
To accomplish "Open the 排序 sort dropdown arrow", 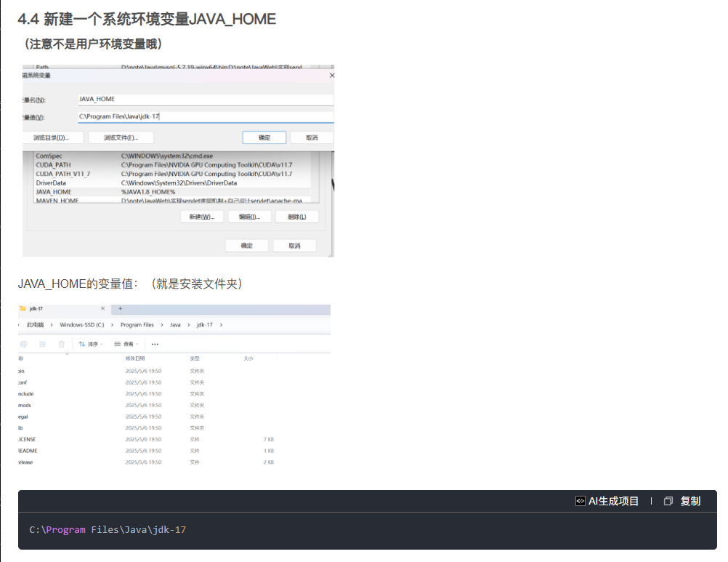I will coord(100,343).
